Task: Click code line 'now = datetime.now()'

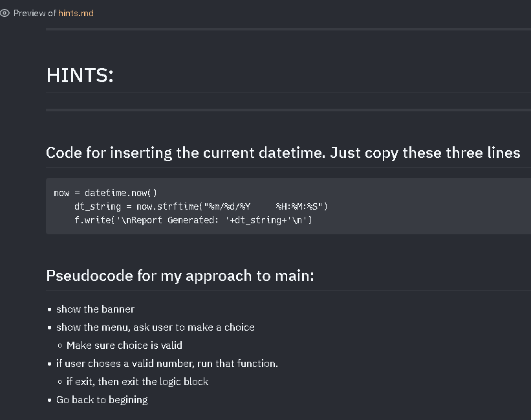Action: coord(105,193)
